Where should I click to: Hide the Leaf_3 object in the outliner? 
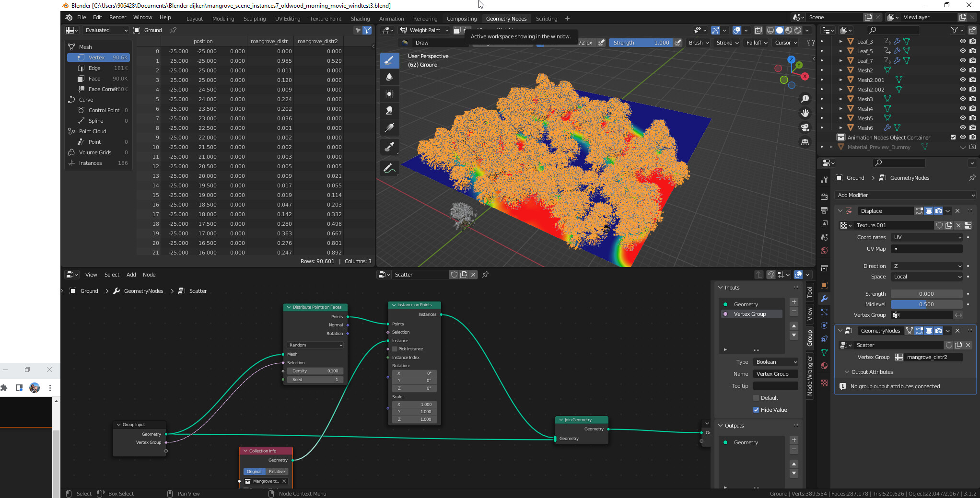[963, 41]
